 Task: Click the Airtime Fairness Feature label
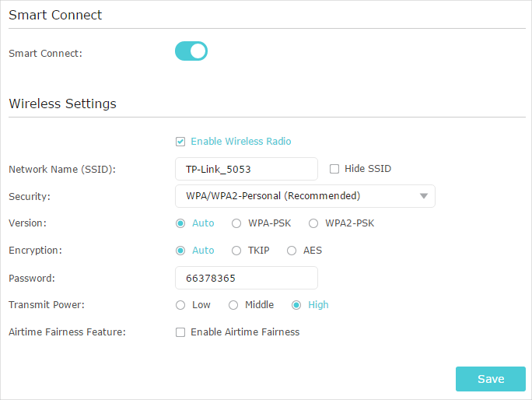click(x=67, y=332)
